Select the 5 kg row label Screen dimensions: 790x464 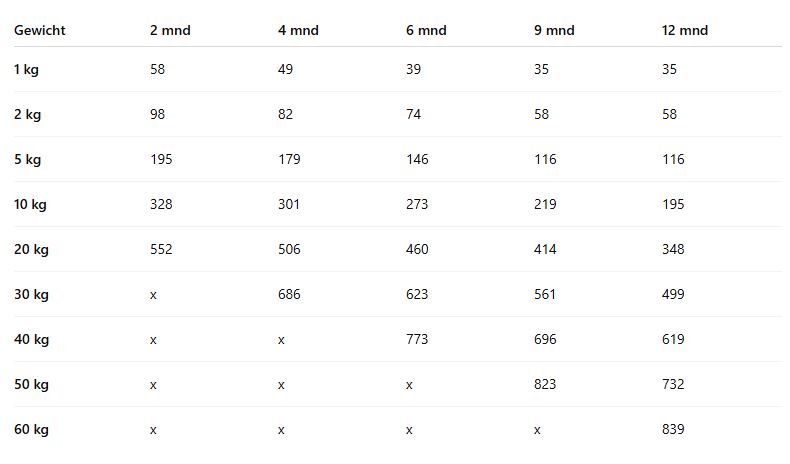(x=27, y=159)
